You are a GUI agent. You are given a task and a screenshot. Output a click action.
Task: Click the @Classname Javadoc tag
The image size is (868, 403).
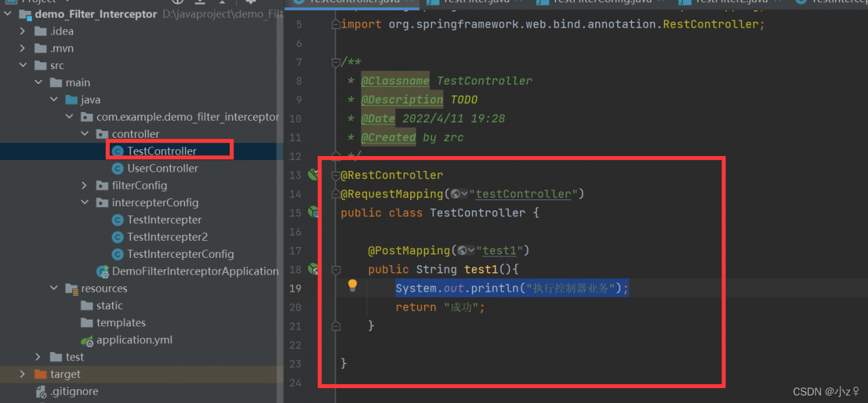(x=395, y=81)
